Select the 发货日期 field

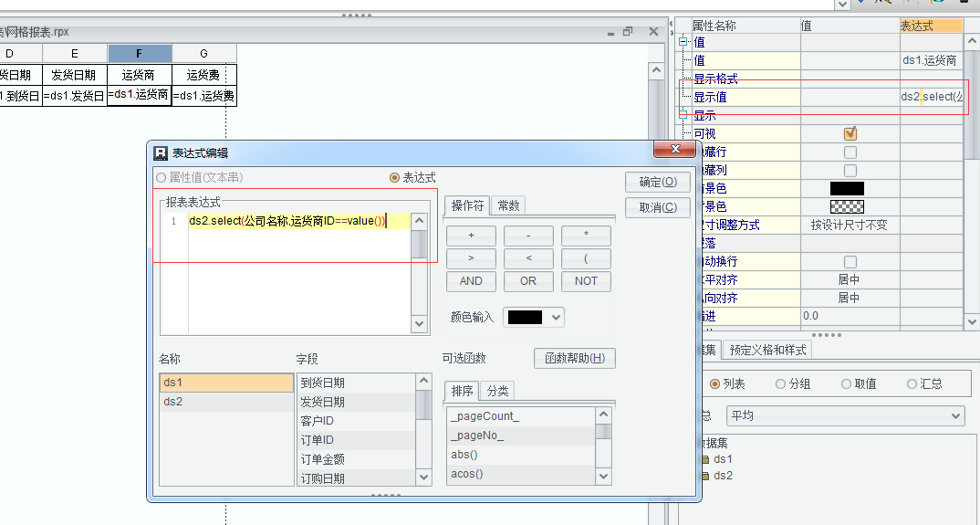click(x=356, y=402)
